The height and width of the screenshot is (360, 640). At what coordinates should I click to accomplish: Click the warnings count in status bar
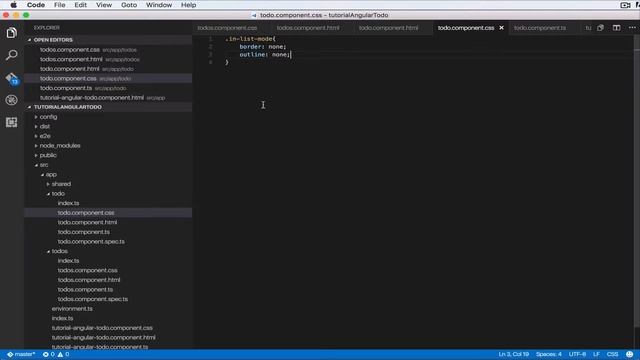tap(63, 354)
